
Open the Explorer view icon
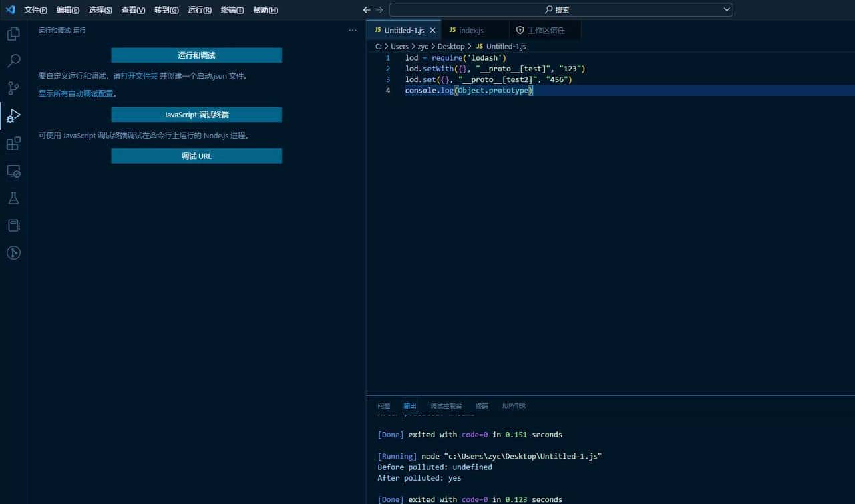pos(13,33)
